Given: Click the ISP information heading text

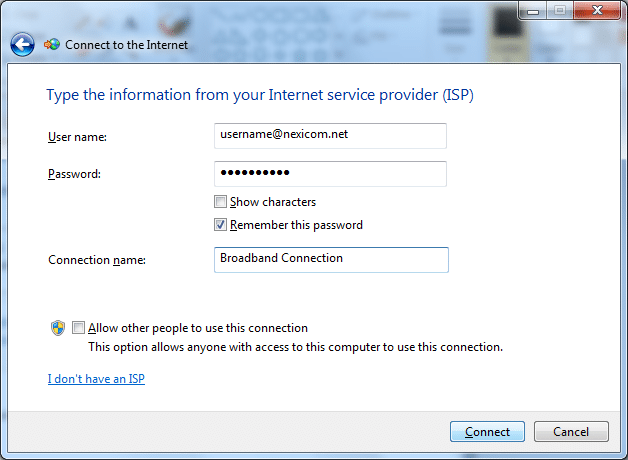Looking at the screenshot, I should (x=260, y=95).
